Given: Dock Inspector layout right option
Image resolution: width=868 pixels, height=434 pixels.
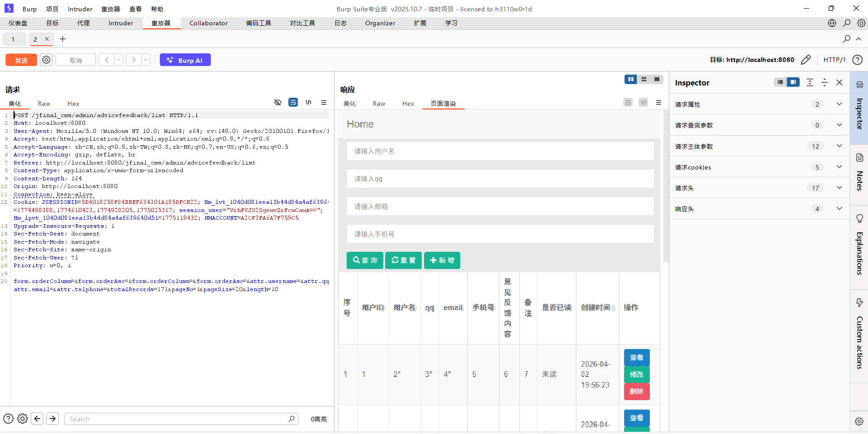Looking at the screenshot, I should [793, 82].
